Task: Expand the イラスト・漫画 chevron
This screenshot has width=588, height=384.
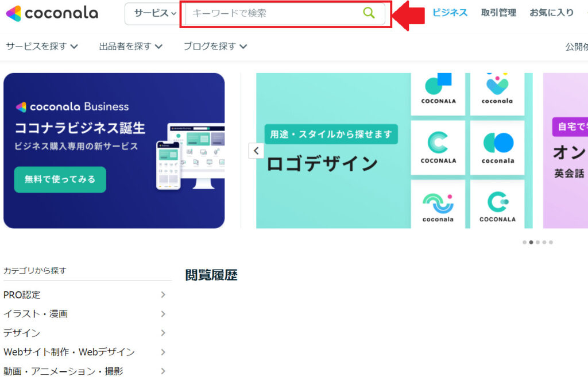Action: click(163, 314)
